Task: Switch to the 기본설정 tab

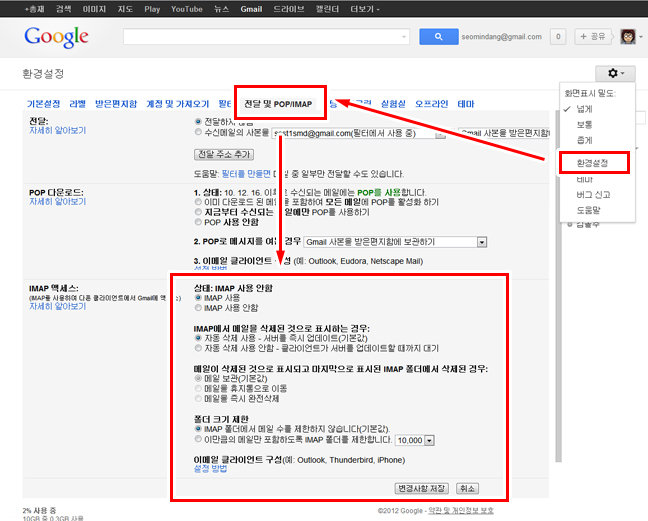Action: pos(43,104)
